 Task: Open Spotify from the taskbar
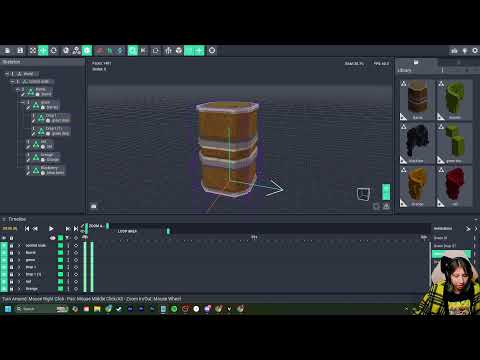point(174,309)
